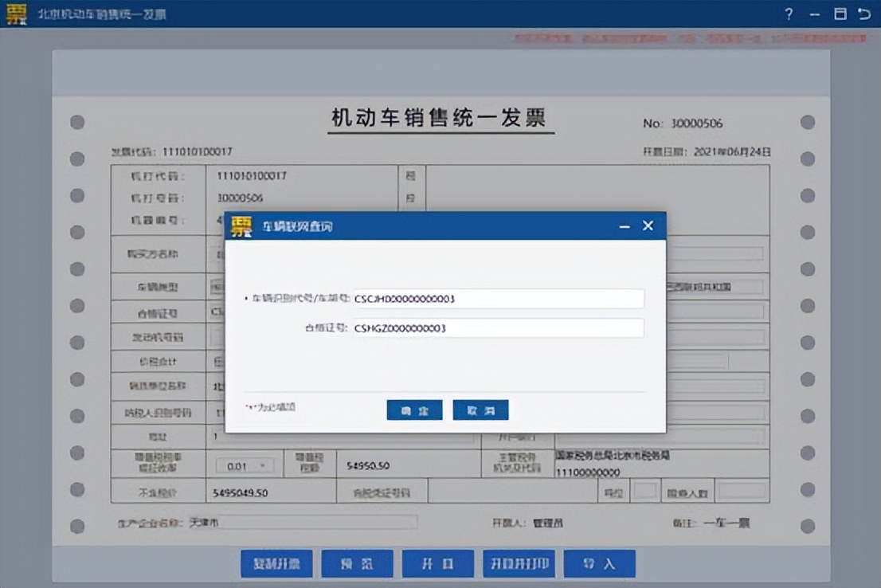The width and height of the screenshot is (881, 588).
Task: Click the 导入 import button
Action: point(600,563)
